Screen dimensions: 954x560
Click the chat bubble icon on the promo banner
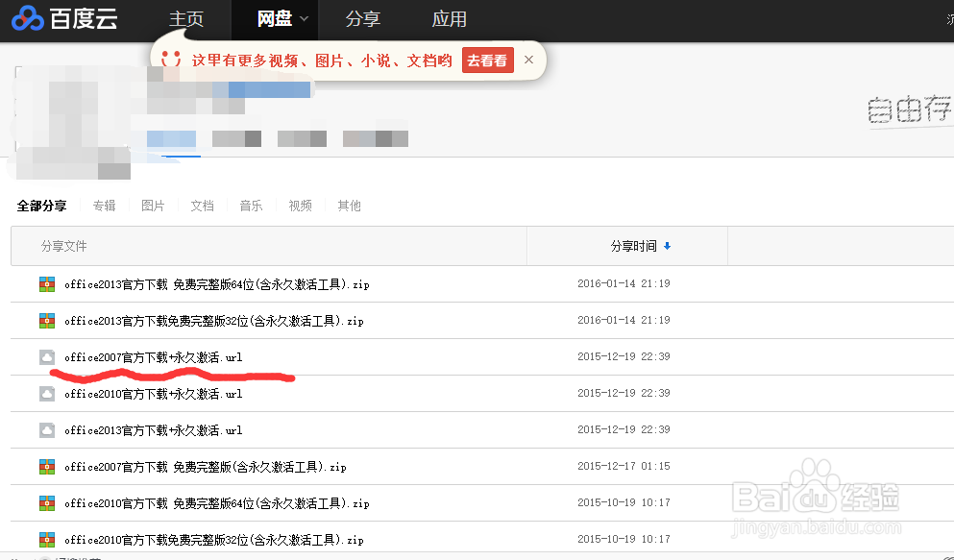click(171, 59)
